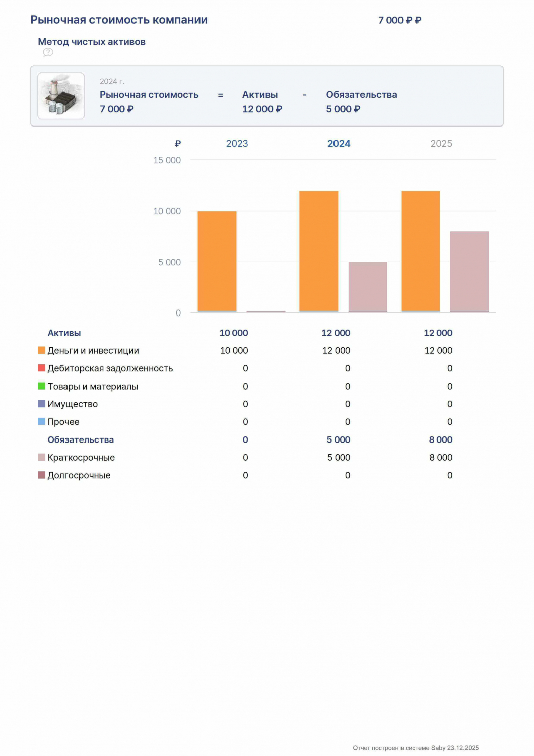Viewport: 534px width, 756px height.
Task: Click the 8 000 value in Краткосрочные row
Action: (441, 457)
